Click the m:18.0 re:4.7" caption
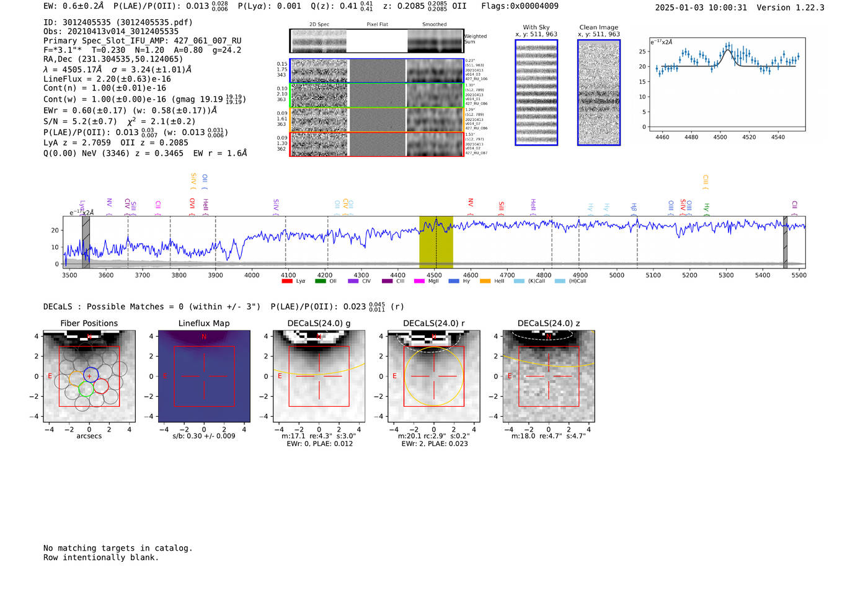This screenshot has height=591, width=868. point(548,436)
